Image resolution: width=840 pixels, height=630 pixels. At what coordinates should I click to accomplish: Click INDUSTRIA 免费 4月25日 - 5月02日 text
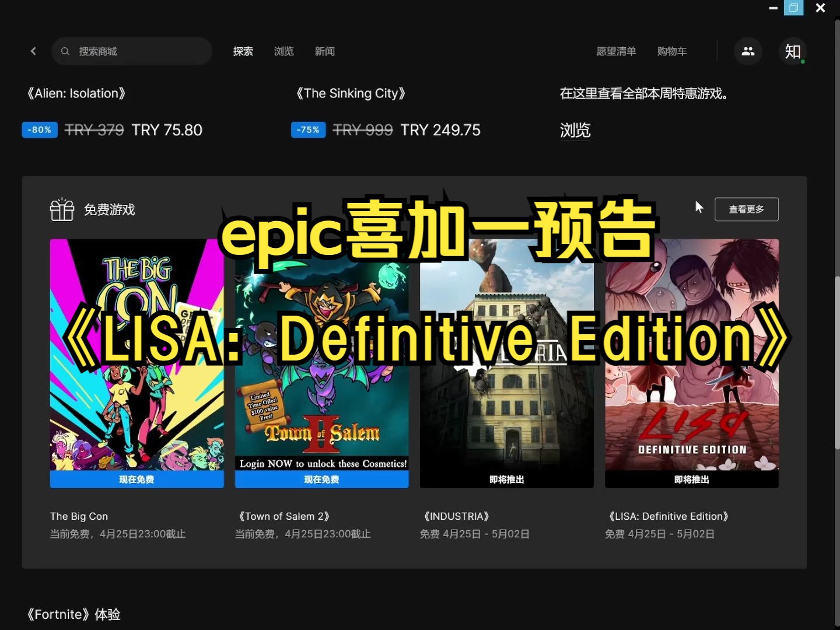point(475,534)
